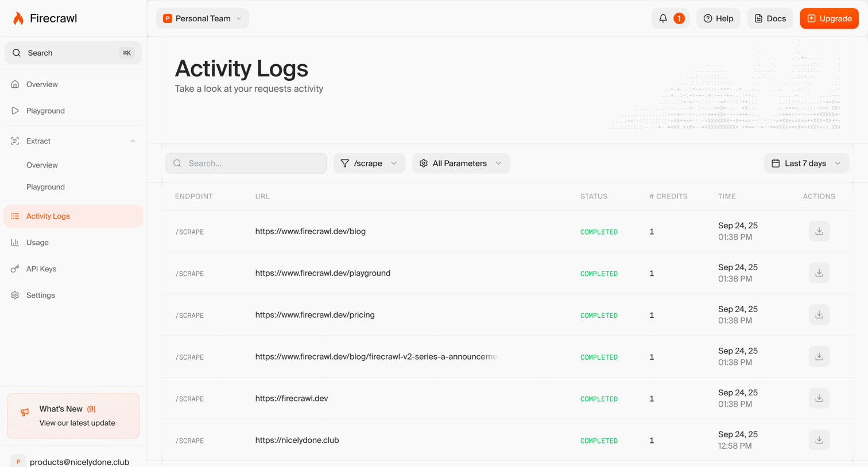Click the https://www.firecrawl.dev/playground URL
The height and width of the screenshot is (467, 868).
tap(323, 273)
